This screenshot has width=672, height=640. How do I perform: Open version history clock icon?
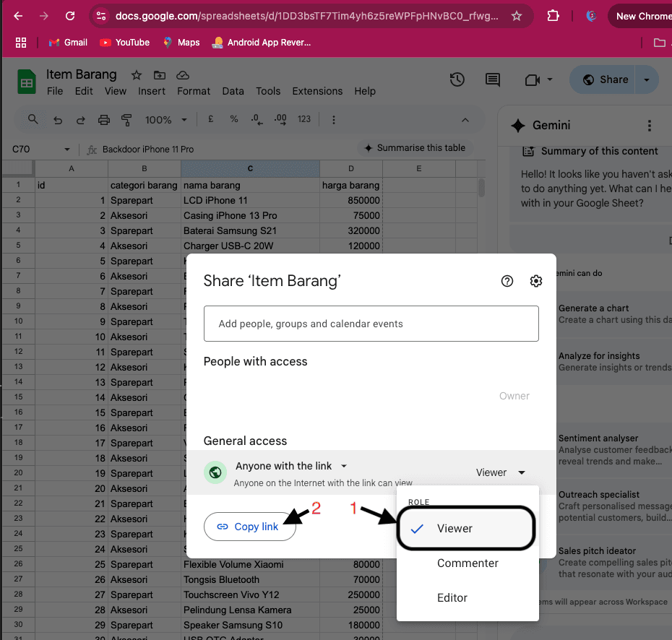(457, 79)
